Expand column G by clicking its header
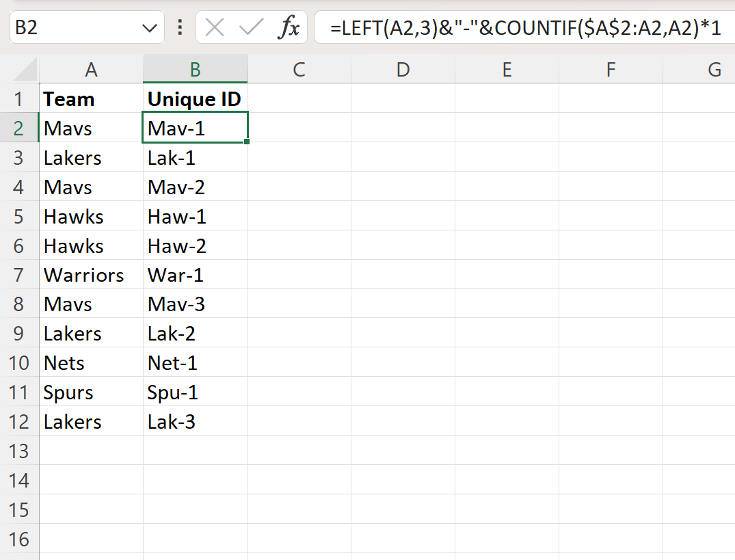This screenshot has height=560, width=735. 714,69
